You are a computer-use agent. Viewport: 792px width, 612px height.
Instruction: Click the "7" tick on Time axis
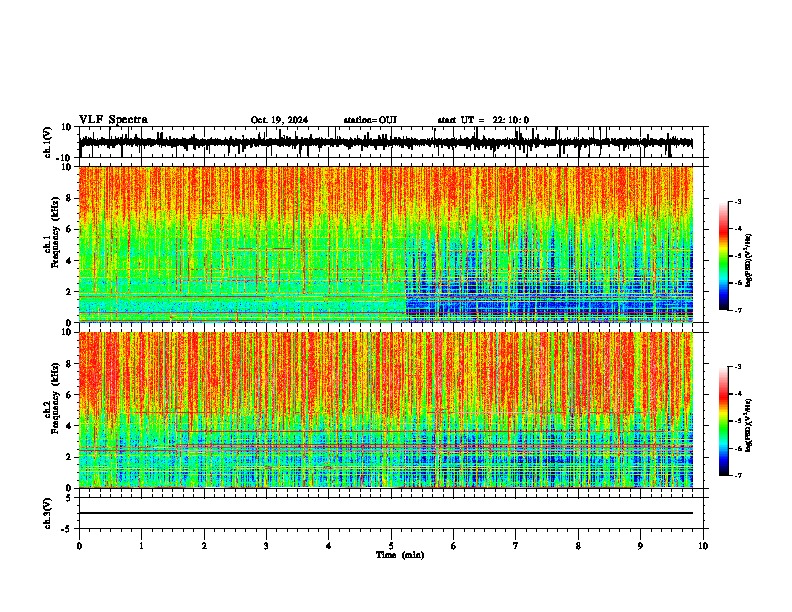click(x=516, y=546)
